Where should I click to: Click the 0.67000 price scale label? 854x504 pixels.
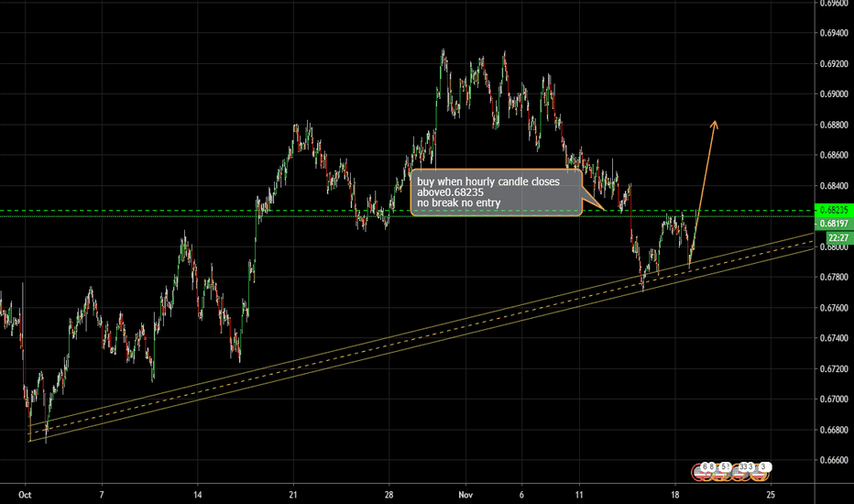[833, 399]
